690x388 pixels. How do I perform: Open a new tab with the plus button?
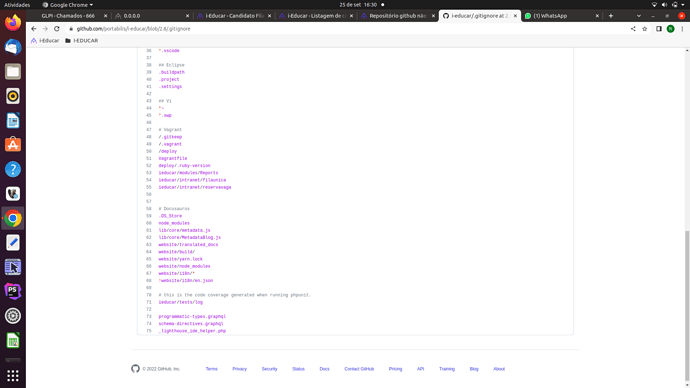pyautogui.click(x=611, y=16)
